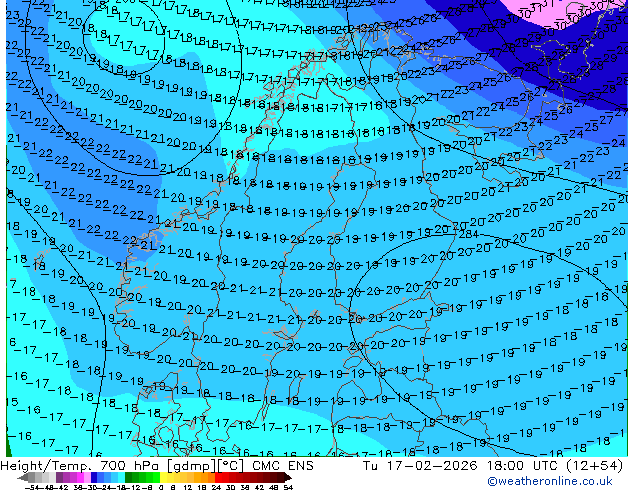Click the Height/Temp. 700 hPa title
Viewport: 634px width, 490px height.
81,466
